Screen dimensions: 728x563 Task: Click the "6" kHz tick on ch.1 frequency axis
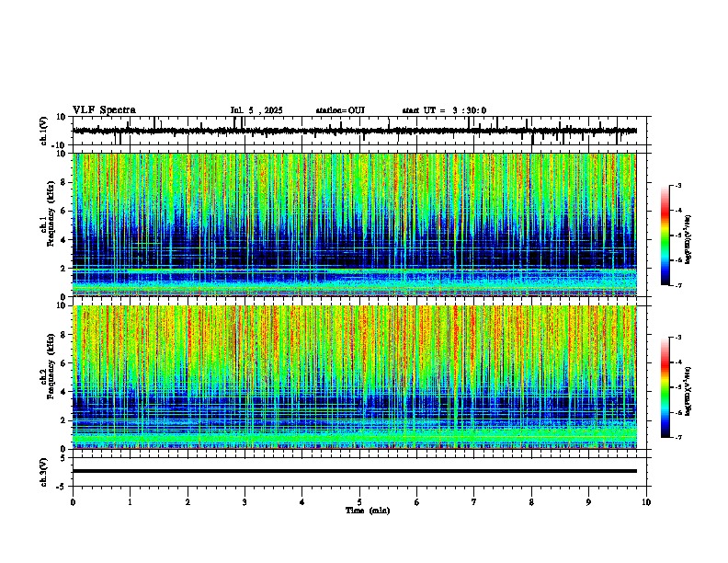63,211
